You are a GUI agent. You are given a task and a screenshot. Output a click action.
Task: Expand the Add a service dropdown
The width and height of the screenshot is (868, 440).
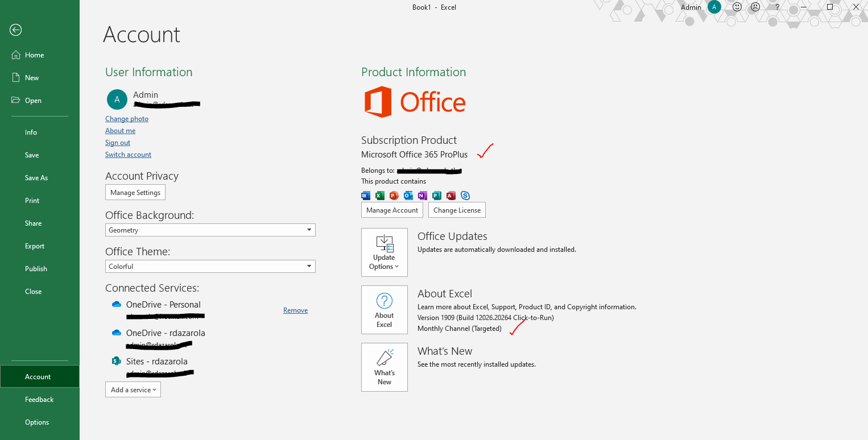point(133,389)
